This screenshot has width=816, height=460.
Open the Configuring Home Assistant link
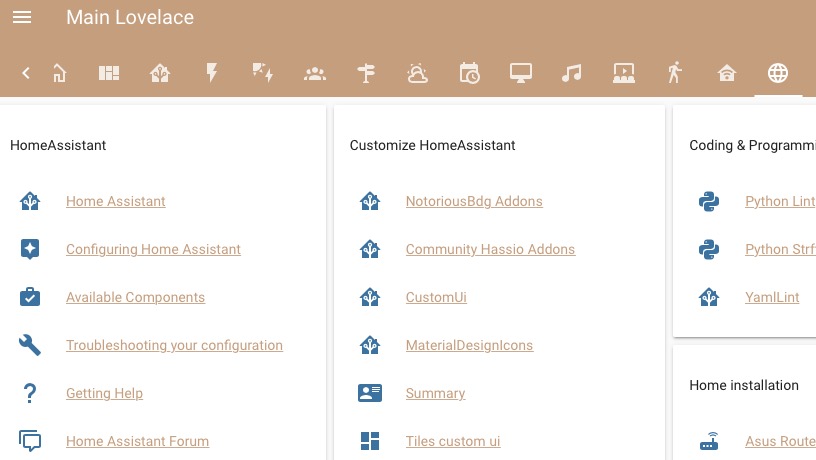(153, 249)
